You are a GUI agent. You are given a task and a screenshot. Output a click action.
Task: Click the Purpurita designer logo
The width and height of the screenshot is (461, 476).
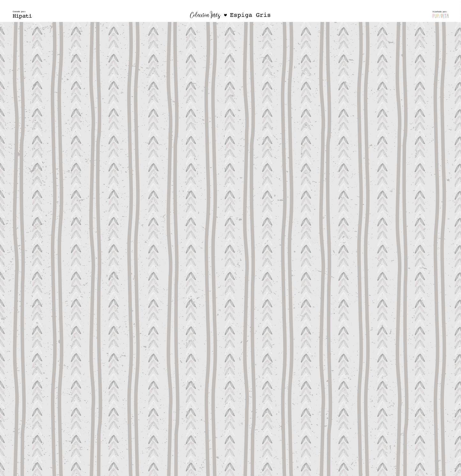click(441, 16)
